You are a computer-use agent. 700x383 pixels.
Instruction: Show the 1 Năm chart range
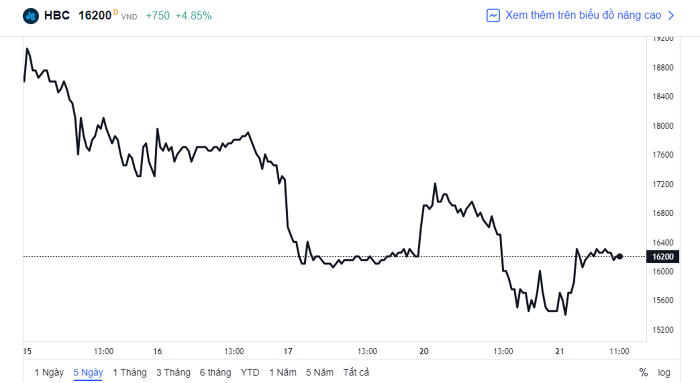point(283,372)
